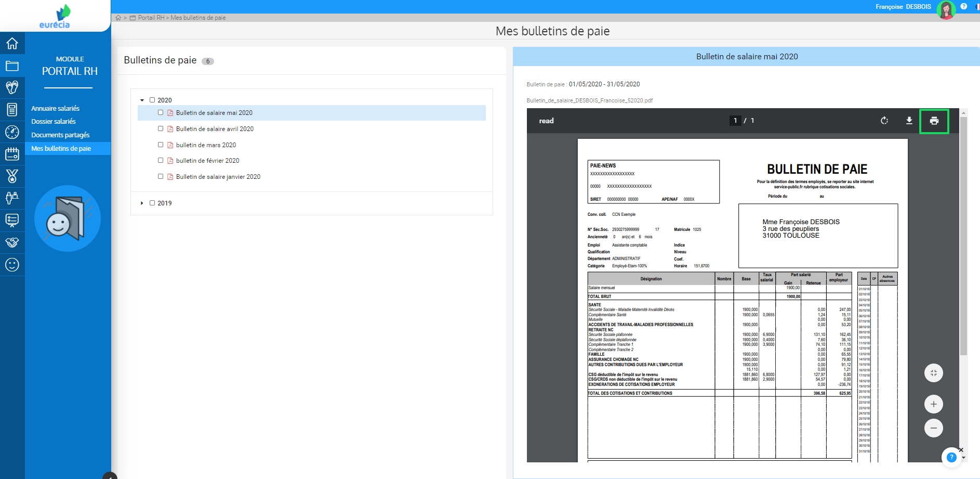
Task: Click the print icon in PDF toolbar
Action: coord(934,121)
